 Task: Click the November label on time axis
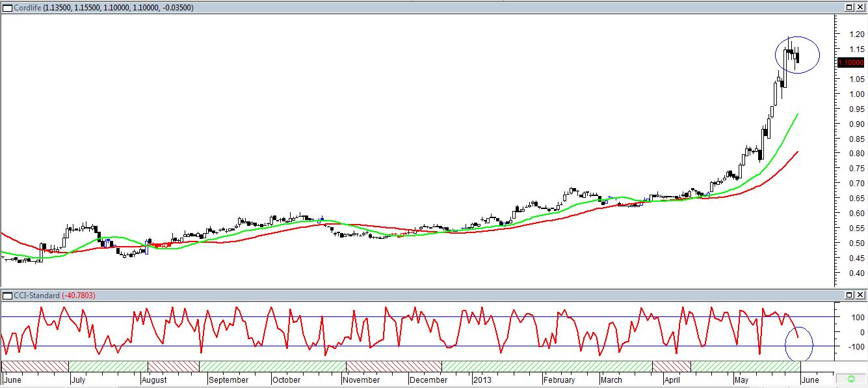(361, 380)
